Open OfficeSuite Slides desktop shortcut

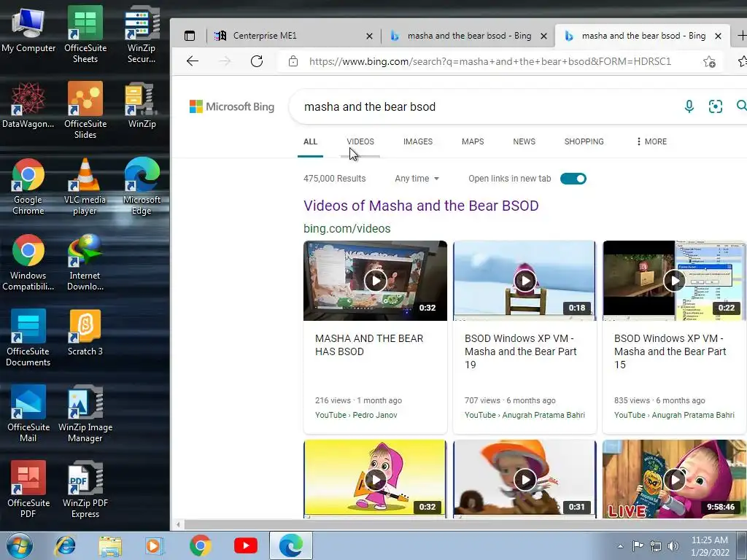(85, 111)
